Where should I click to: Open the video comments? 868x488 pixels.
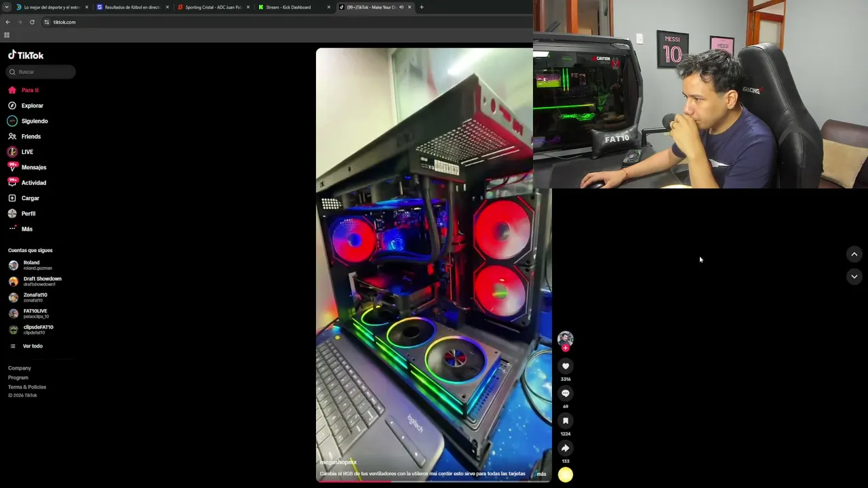[566, 393]
